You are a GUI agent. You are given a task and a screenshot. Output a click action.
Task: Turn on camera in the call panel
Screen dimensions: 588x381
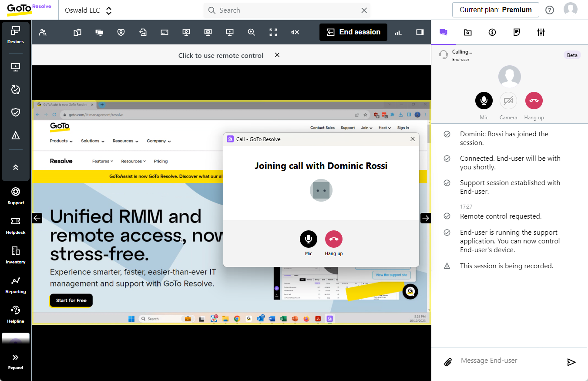click(x=508, y=101)
